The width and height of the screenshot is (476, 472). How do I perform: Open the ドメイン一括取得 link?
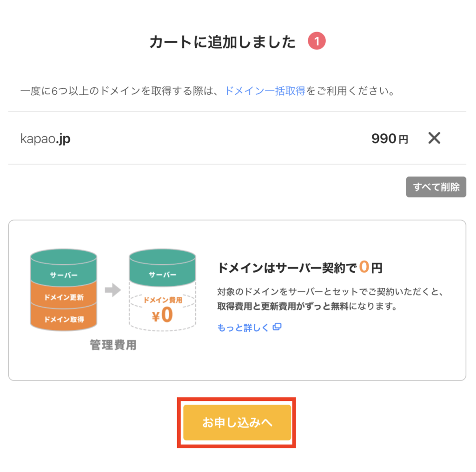(265, 91)
